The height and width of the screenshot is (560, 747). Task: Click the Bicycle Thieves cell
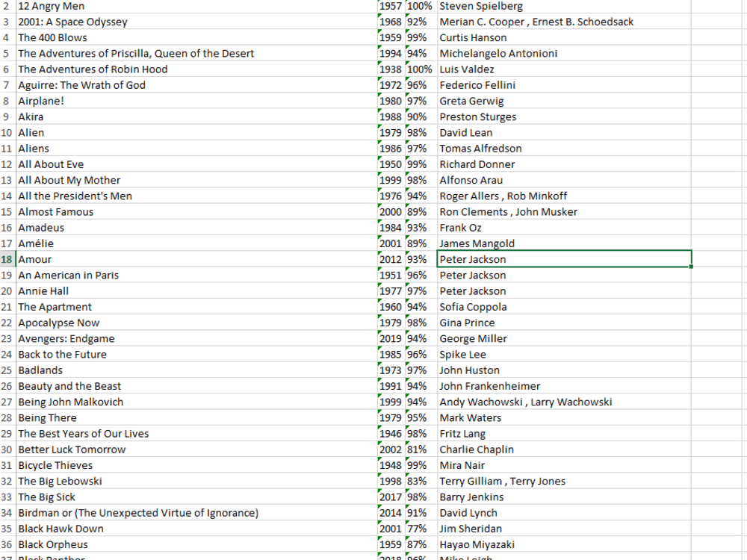click(196, 464)
